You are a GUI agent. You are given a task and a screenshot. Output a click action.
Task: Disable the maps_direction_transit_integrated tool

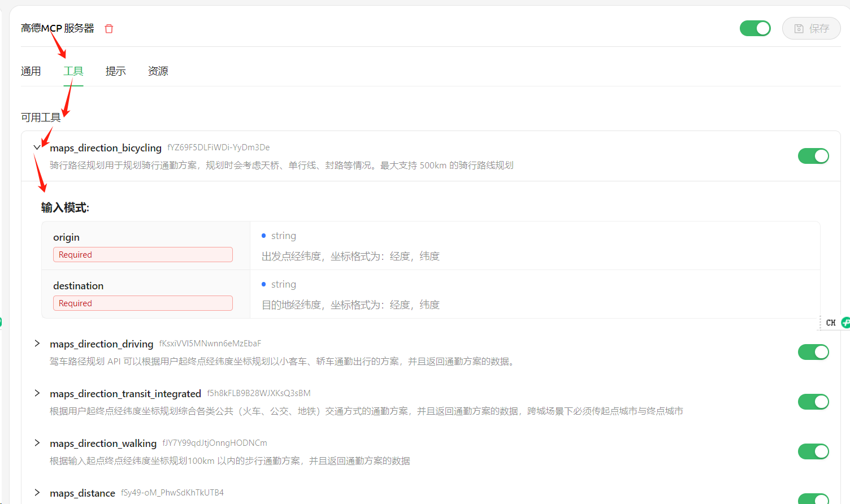813,401
